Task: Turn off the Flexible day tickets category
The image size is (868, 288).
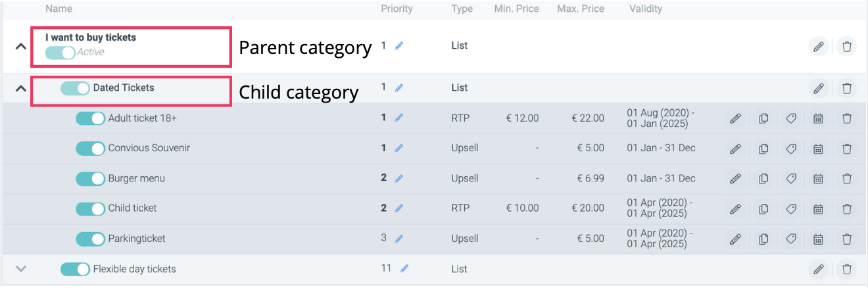Action: 75,269
